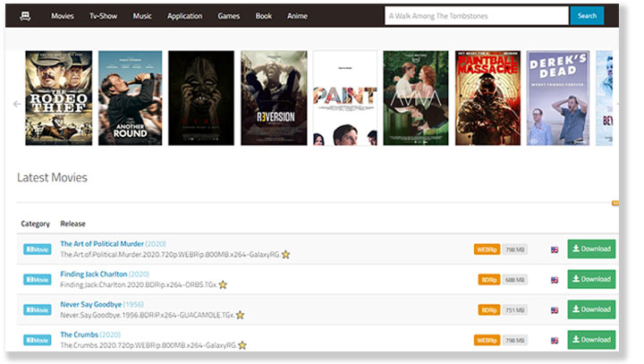Click the orange RSS feed icon
Image resolution: width=644 pixels, height=364 pixels.
click(x=615, y=203)
